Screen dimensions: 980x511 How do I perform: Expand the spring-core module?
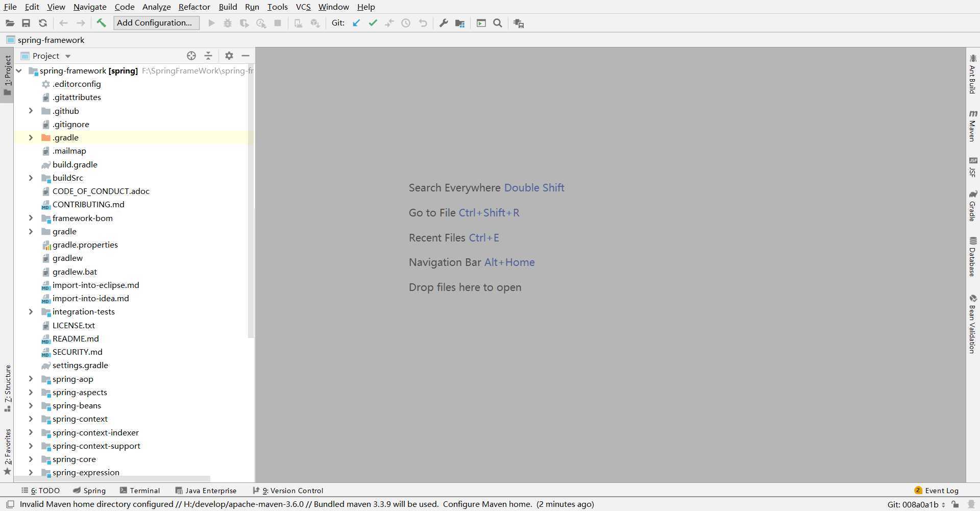point(31,459)
